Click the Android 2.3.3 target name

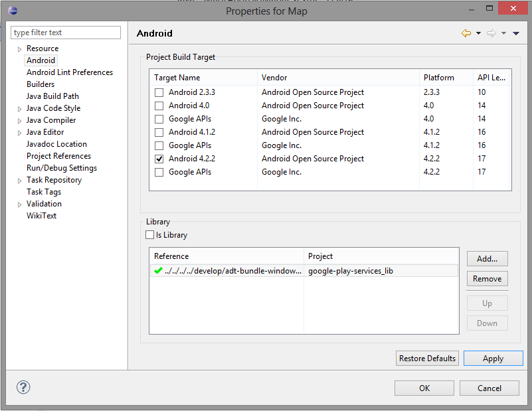[x=192, y=92]
